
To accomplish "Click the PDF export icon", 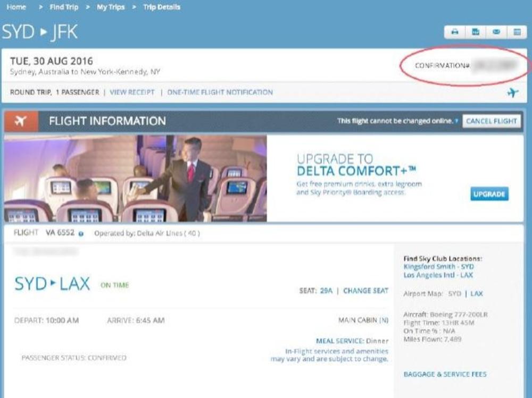I will pos(476,32).
